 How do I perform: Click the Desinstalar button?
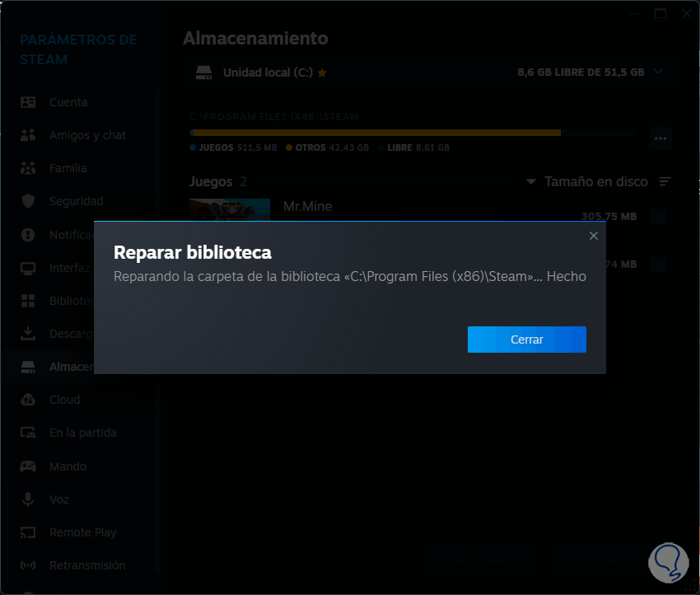478,560
